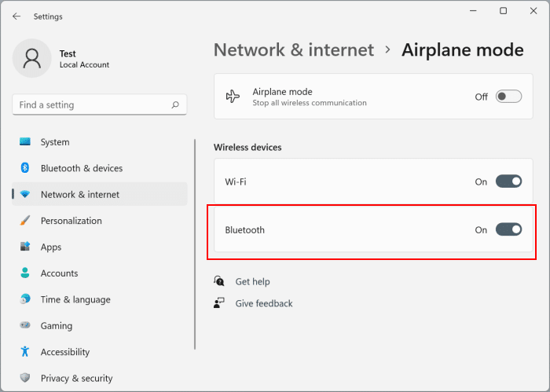Go to Gaming settings
The image size is (550, 392).
coord(100,325)
